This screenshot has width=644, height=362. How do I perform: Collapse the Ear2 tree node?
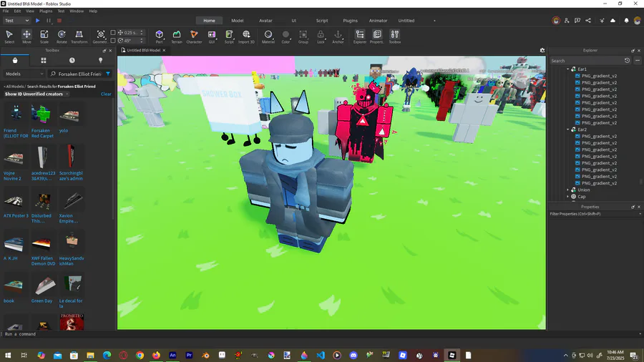point(568,129)
